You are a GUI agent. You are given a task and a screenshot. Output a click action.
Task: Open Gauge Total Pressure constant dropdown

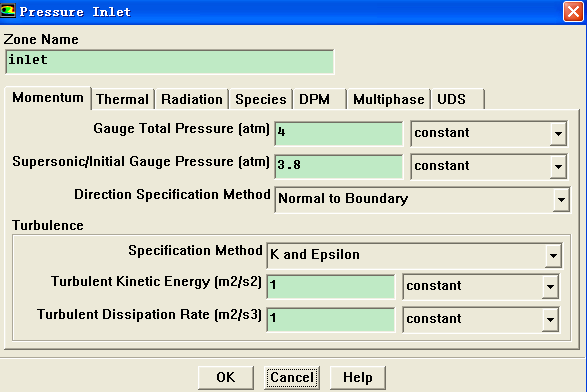[x=489, y=133]
